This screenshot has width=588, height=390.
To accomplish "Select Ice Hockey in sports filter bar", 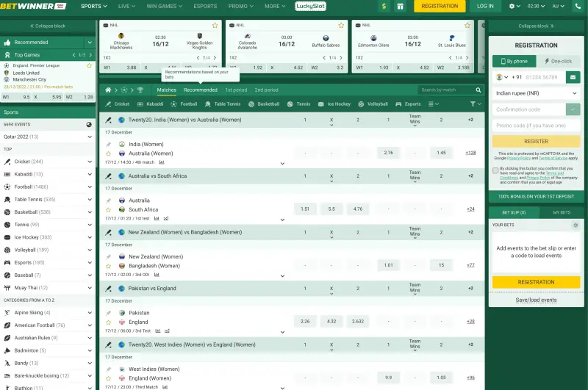I will [x=334, y=104].
